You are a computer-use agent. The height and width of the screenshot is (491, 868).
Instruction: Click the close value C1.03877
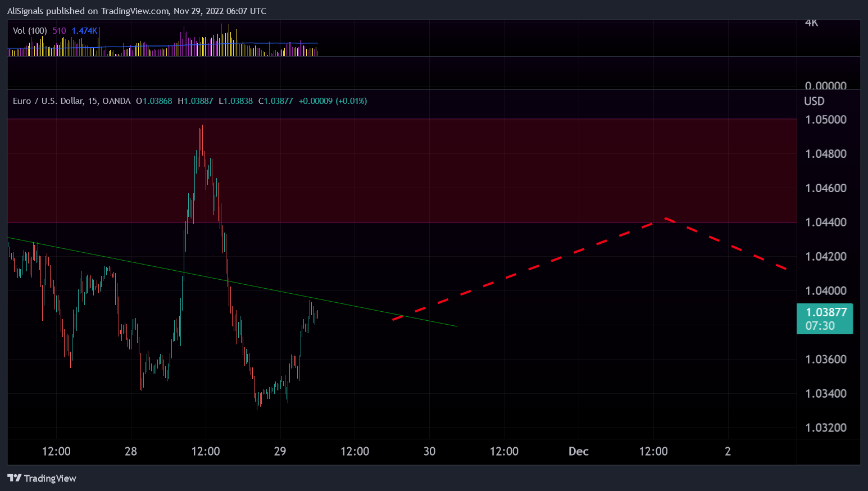(x=275, y=101)
